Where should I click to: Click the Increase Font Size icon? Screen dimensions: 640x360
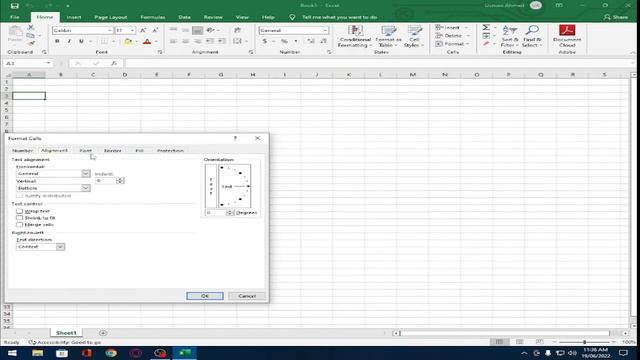143,30
